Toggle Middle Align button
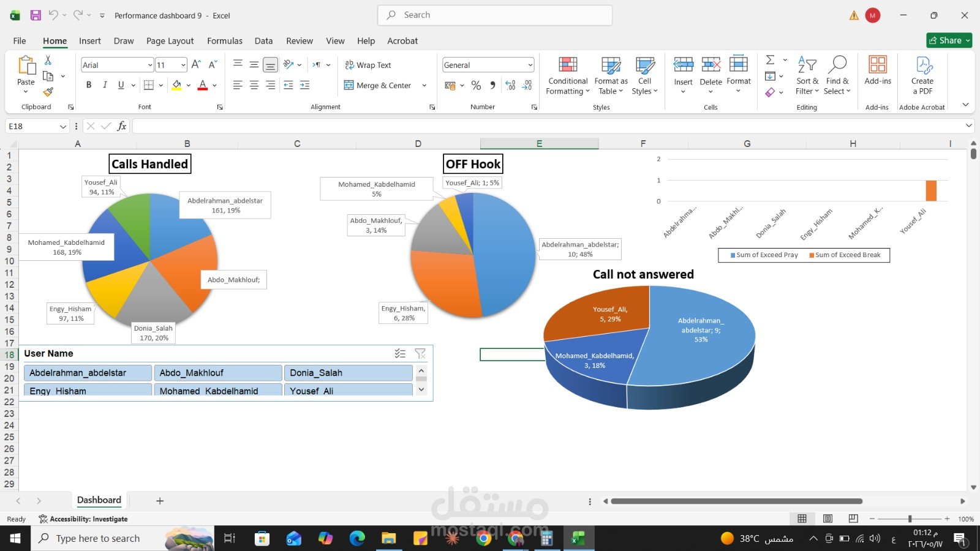 [x=254, y=64]
